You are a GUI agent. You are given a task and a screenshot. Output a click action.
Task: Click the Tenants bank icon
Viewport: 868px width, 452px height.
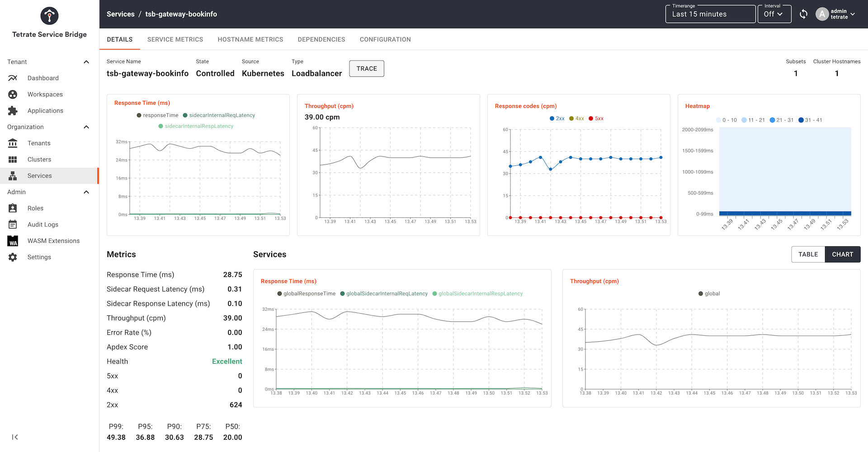coord(13,143)
